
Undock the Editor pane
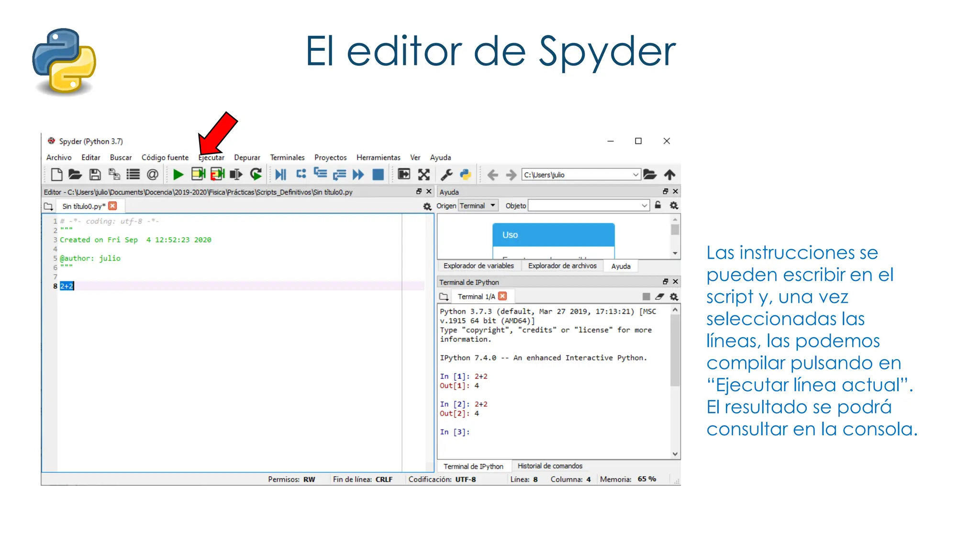[419, 191]
